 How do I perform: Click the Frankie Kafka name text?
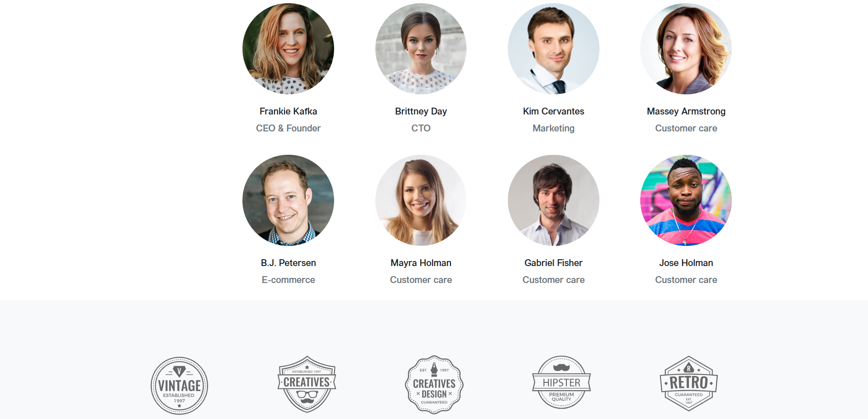coord(288,111)
